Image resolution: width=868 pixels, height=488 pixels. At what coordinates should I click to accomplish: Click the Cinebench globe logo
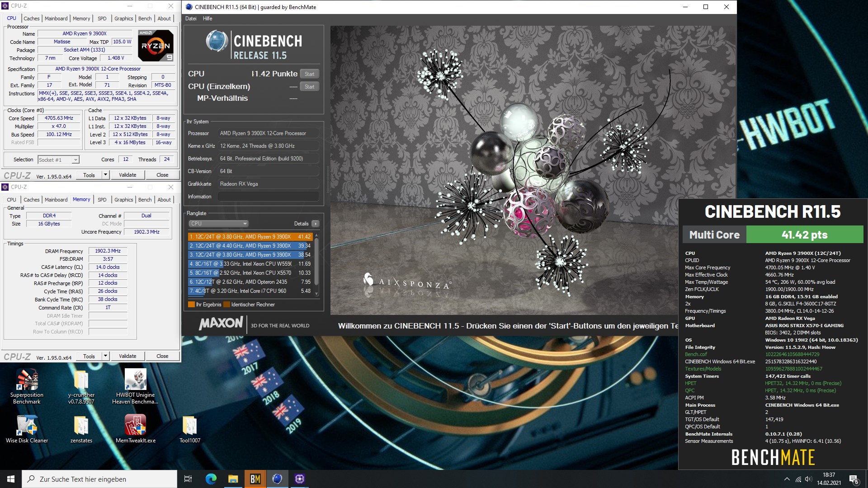(x=217, y=41)
